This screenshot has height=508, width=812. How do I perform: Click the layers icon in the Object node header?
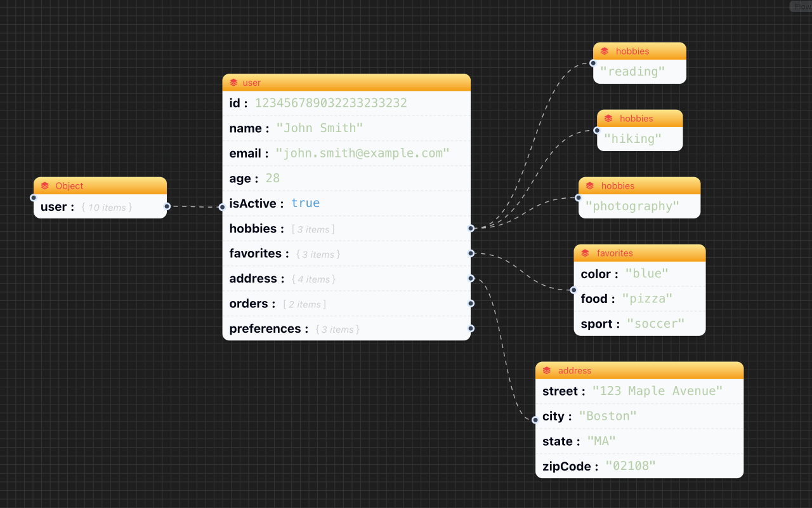tap(45, 186)
